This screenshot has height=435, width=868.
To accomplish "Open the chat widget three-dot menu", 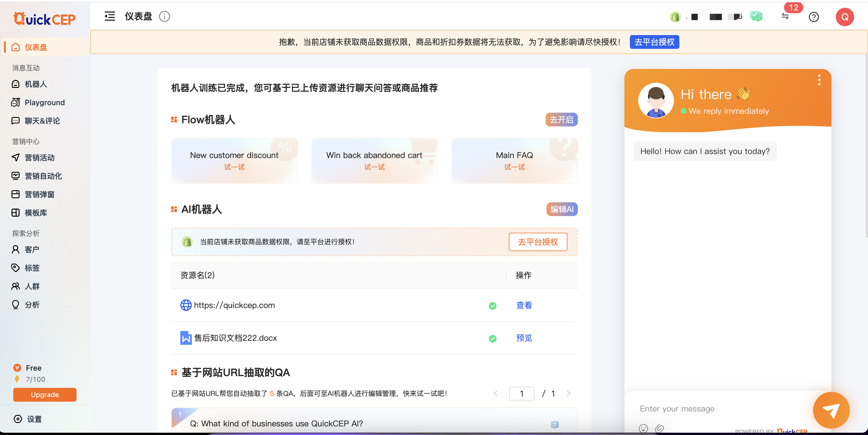I will (819, 80).
